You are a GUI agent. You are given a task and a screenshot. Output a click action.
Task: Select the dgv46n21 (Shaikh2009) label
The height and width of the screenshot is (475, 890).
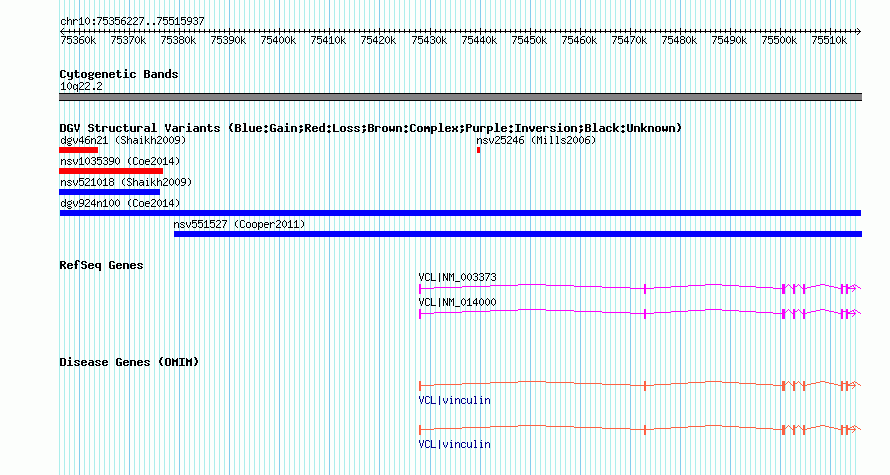123,140
